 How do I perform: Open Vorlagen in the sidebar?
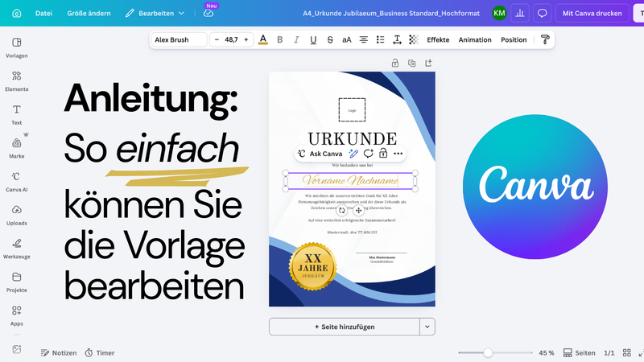(17, 47)
